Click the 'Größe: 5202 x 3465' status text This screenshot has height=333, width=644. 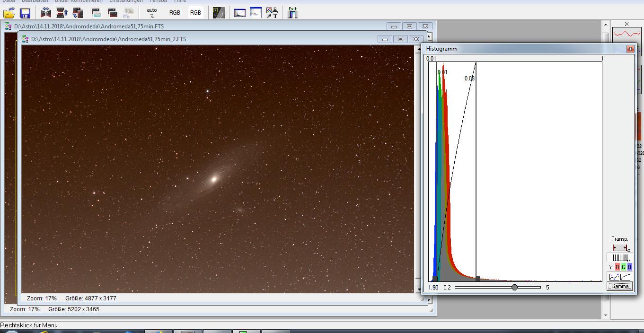point(74,309)
